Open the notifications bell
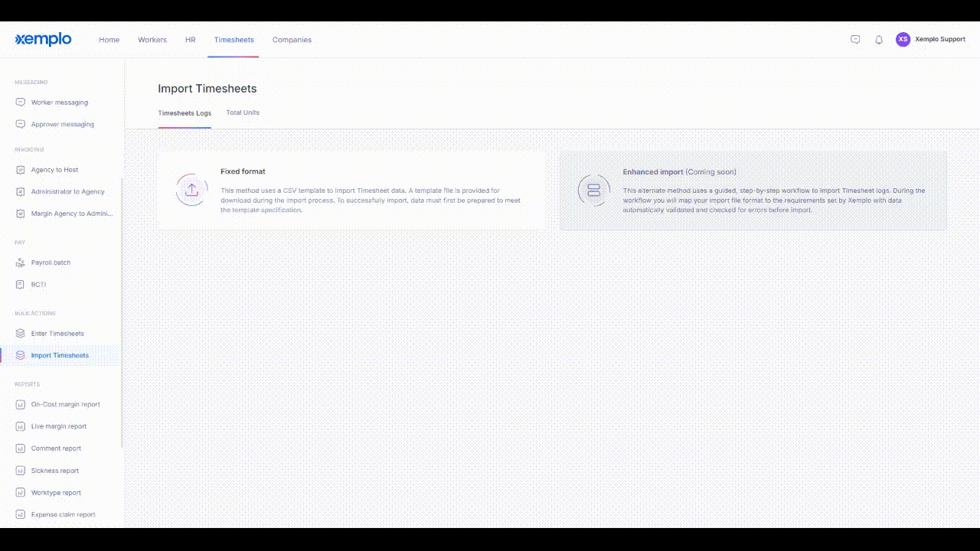Viewport: 980px width, 551px height. 879,40
